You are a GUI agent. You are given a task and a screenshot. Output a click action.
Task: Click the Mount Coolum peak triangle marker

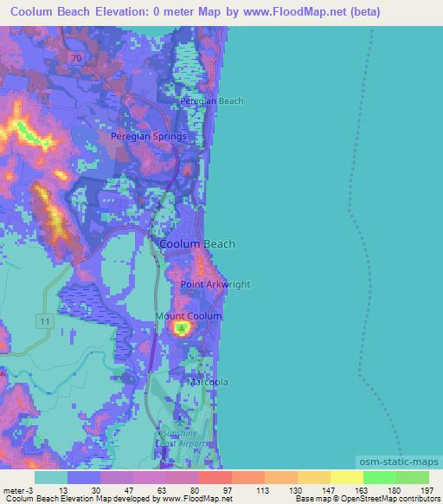point(182,328)
